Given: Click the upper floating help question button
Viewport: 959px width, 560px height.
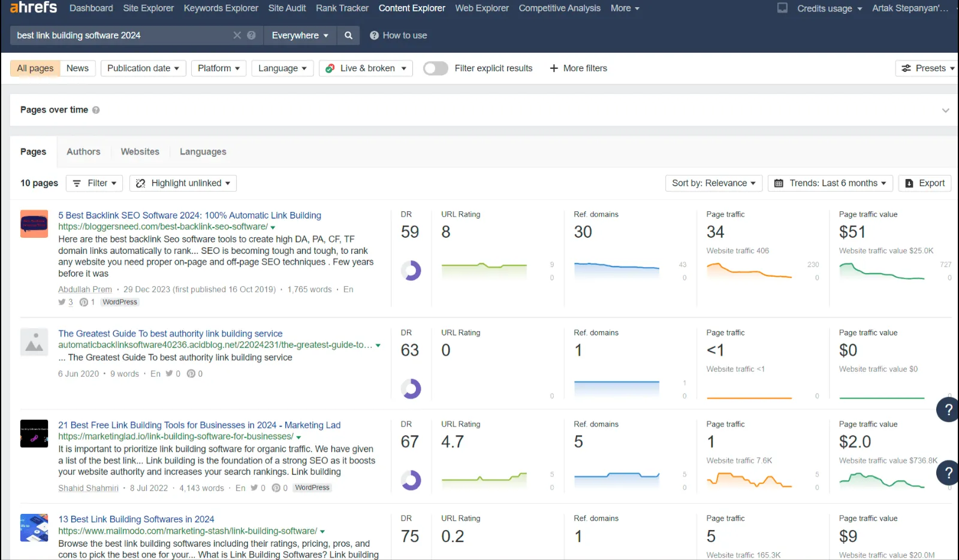Looking at the screenshot, I should [x=948, y=410].
